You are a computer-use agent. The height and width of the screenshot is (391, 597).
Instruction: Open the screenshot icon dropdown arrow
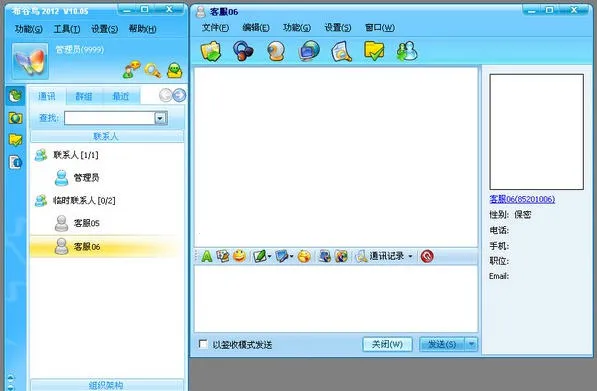(x=291, y=256)
